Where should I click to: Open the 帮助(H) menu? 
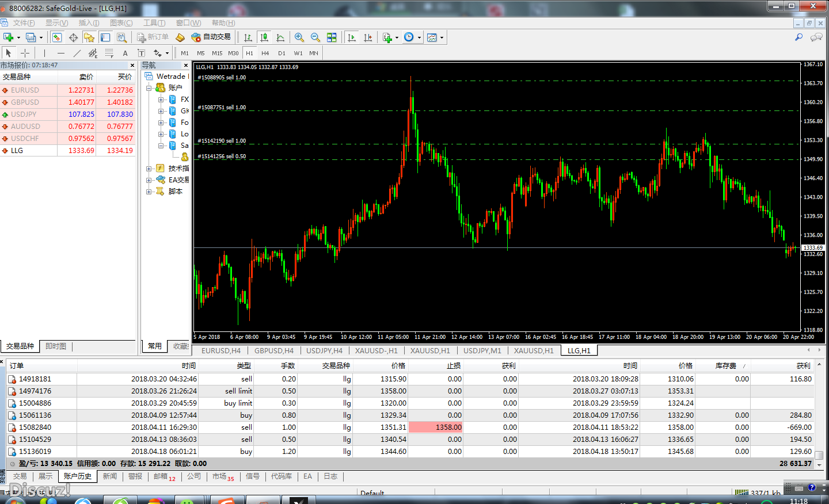223,23
